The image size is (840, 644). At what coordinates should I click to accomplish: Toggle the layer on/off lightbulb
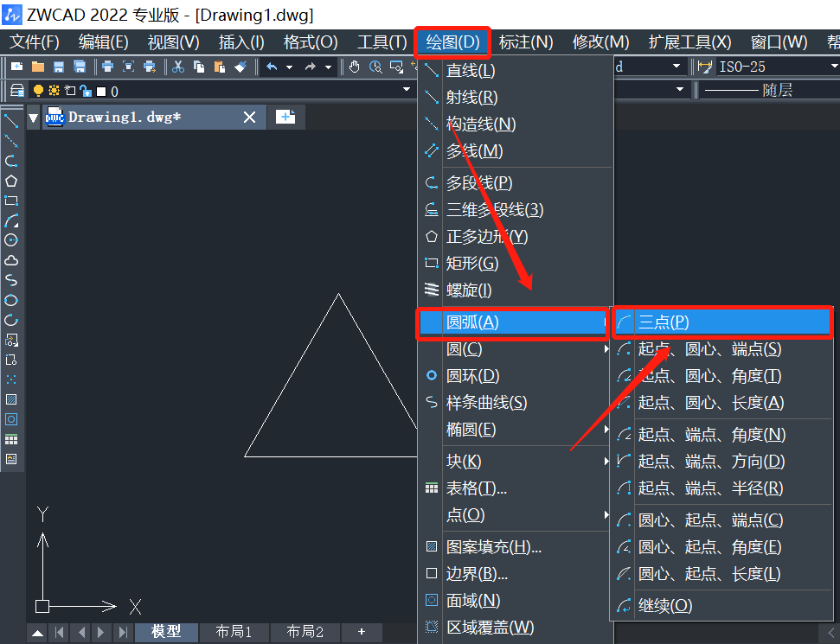click(38, 91)
